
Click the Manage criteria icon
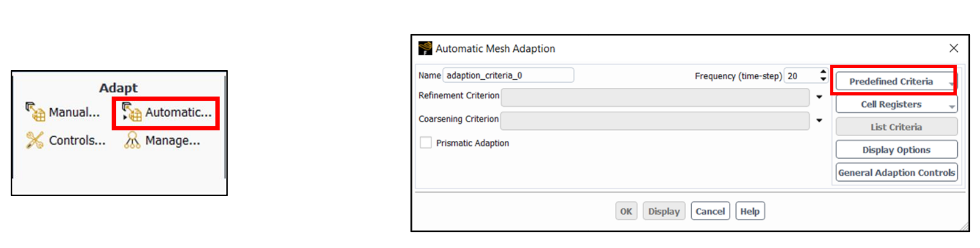tap(132, 140)
